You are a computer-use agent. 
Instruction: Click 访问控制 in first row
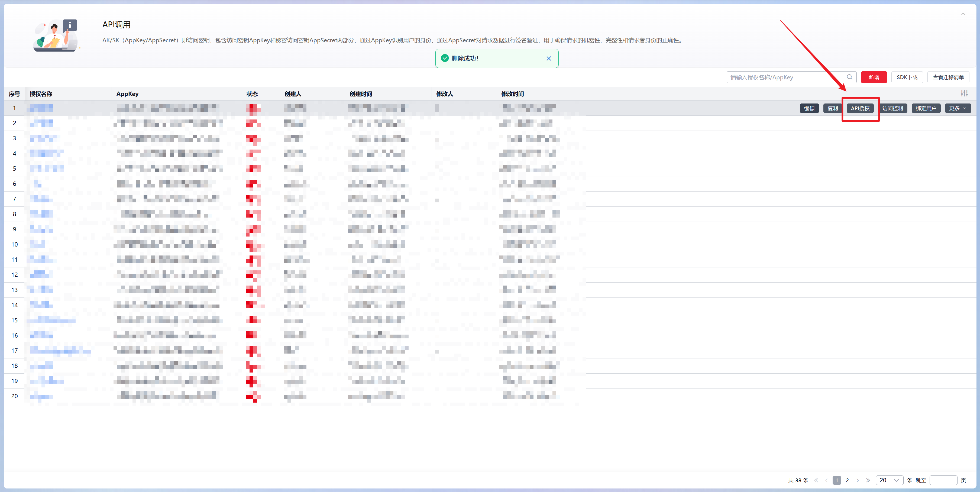[x=892, y=108]
